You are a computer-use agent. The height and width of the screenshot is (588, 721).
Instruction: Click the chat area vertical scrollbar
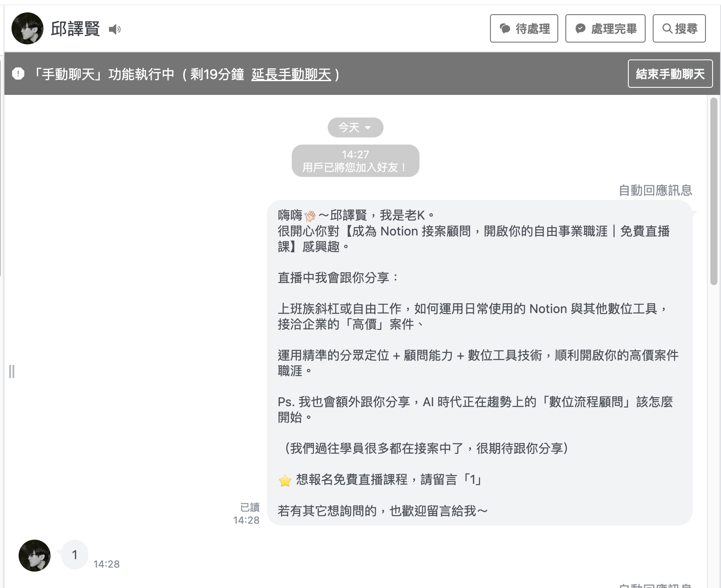click(713, 191)
